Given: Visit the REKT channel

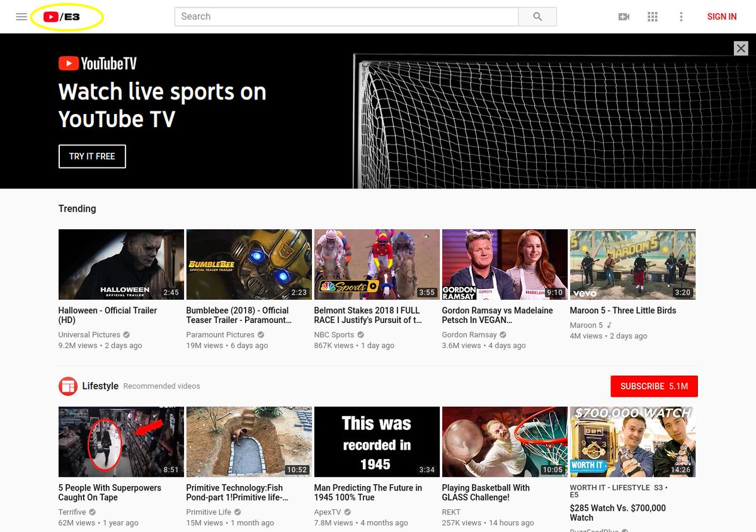Looking at the screenshot, I should 451,512.
